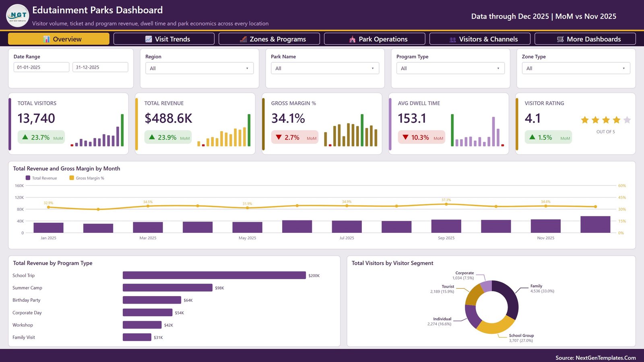This screenshot has width=644, height=362.
Task: Click the Total Visitors value 13,740
Action: [36, 118]
